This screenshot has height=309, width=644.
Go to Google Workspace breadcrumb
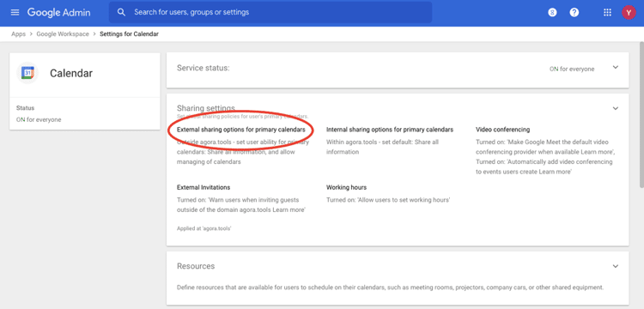pyautogui.click(x=63, y=34)
